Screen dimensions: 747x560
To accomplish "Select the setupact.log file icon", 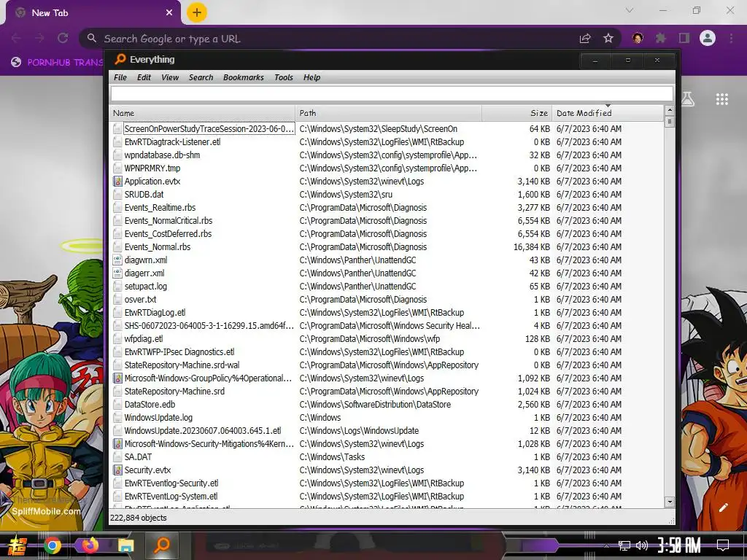I will [x=117, y=286].
